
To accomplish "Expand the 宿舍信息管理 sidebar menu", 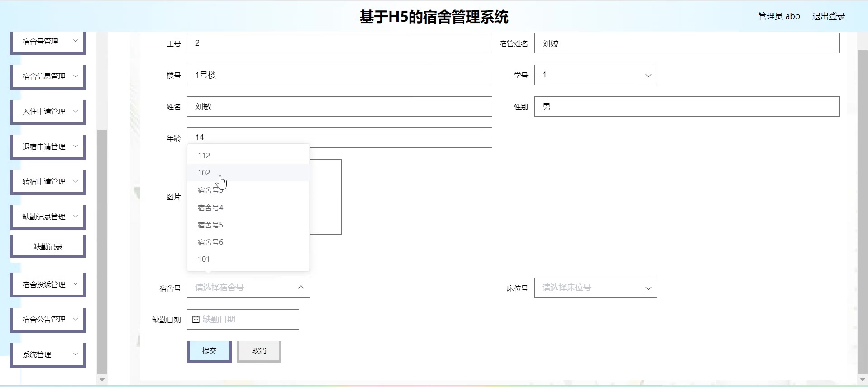I will click(x=48, y=76).
